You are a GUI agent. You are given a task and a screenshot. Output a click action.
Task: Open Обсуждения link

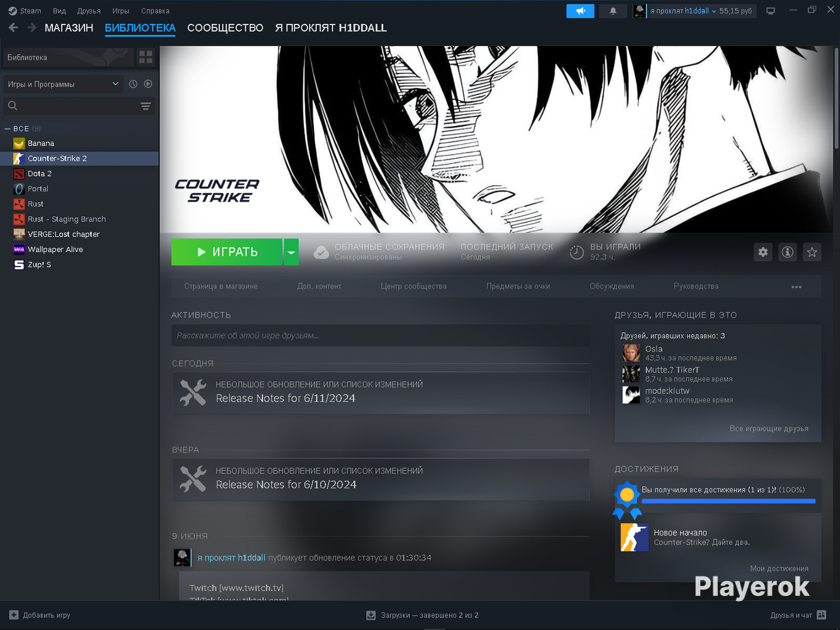pyautogui.click(x=612, y=287)
